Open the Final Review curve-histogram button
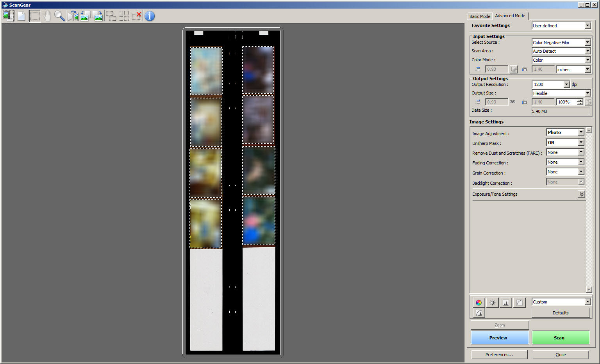The width and height of the screenshot is (600, 364). click(479, 313)
